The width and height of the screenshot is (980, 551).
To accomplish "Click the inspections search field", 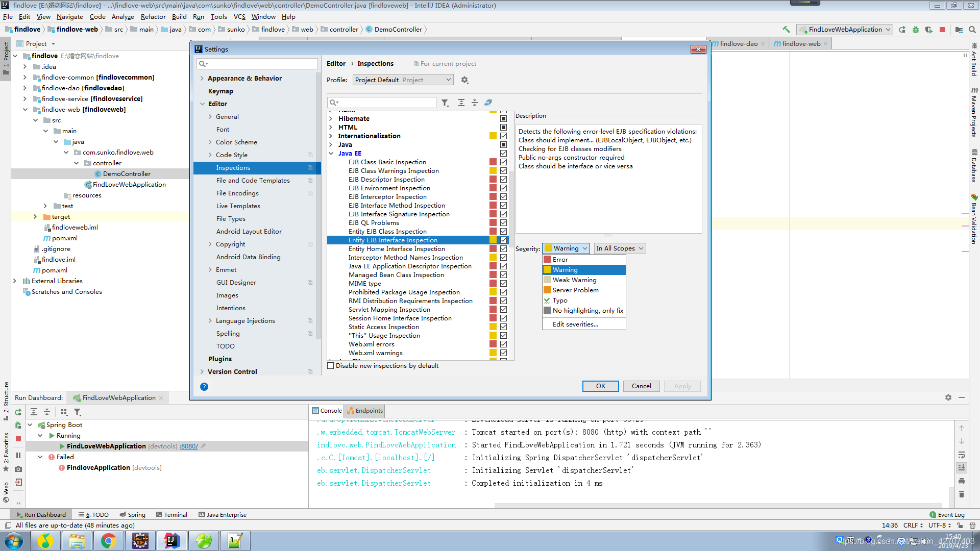I will pos(382,103).
